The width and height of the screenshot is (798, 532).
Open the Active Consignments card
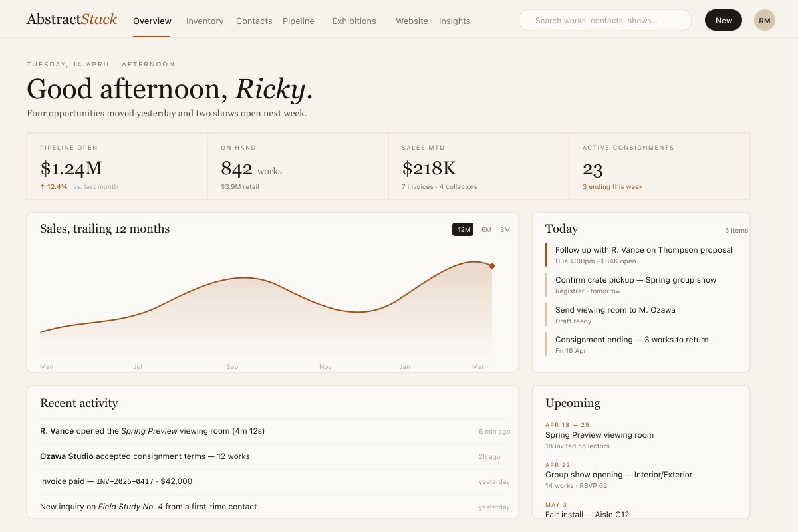660,166
